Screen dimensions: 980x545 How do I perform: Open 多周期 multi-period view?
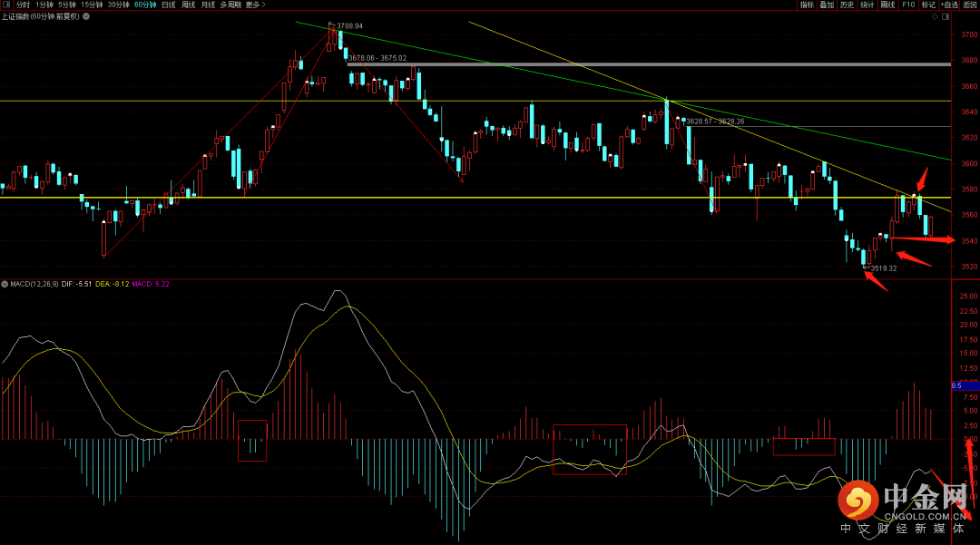[x=230, y=5]
